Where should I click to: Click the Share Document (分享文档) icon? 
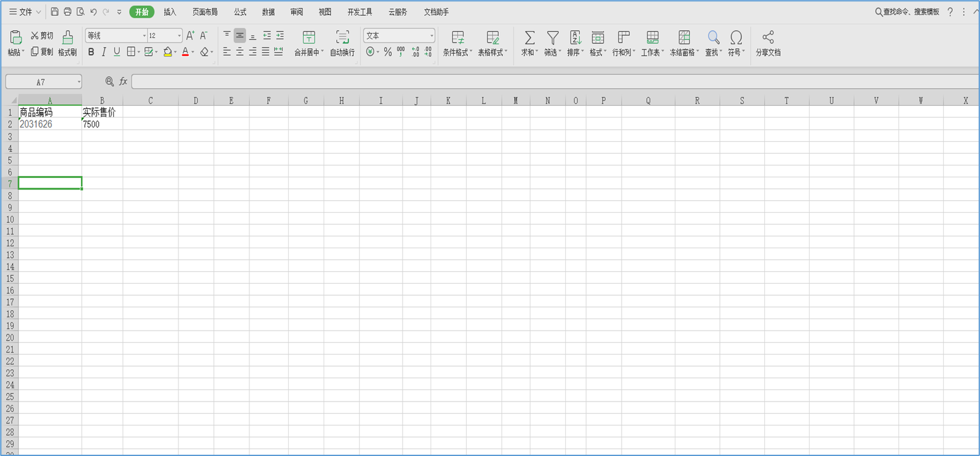(768, 37)
